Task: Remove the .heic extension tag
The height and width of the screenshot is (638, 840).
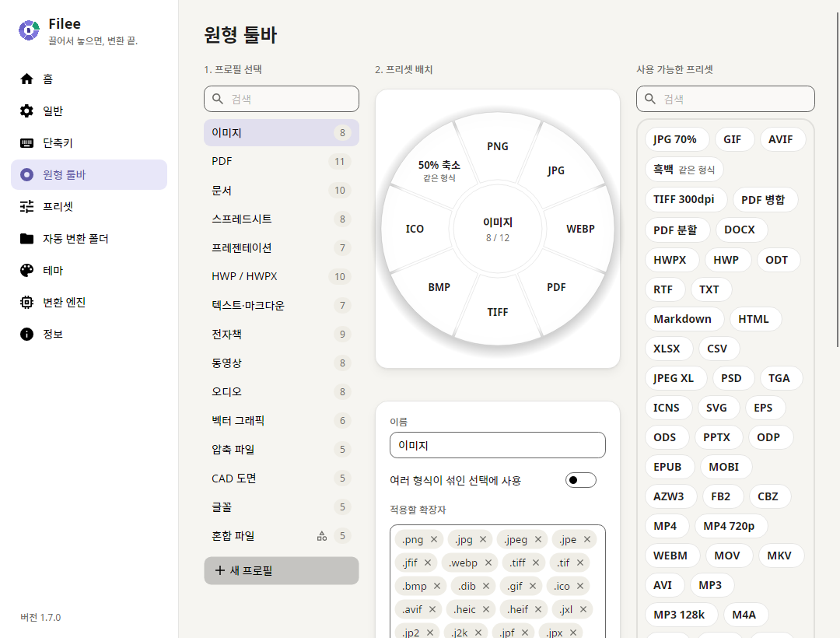Action: [486, 609]
